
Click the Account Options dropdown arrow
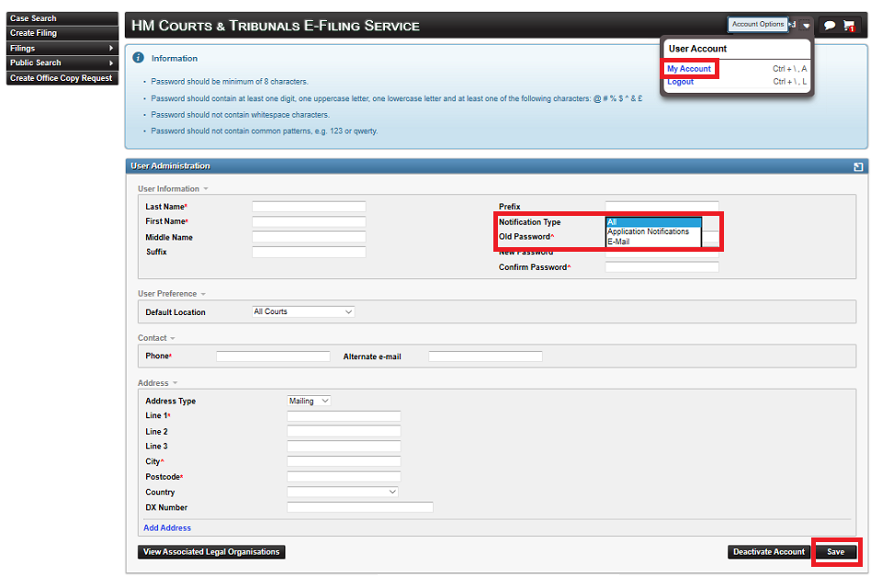pyautogui.click(x=806, y=25)
